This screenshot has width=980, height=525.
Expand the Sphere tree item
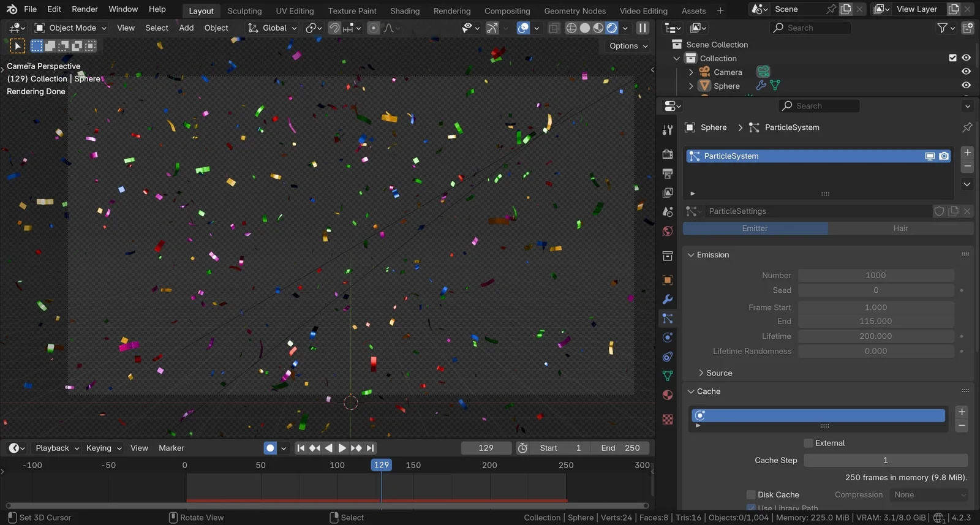[x=691, y=86]
